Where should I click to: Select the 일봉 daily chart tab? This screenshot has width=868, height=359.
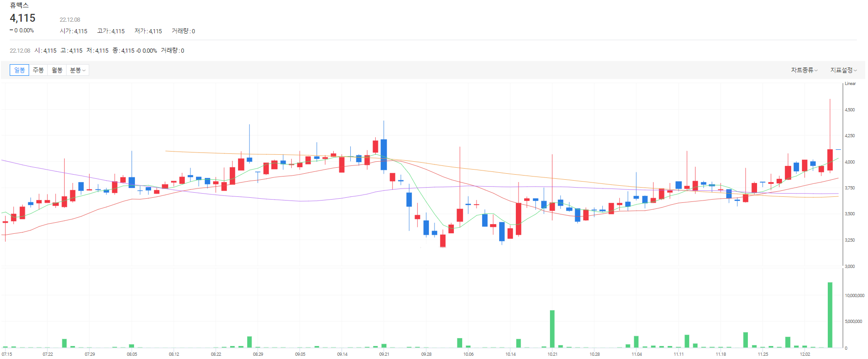(19, 70)
